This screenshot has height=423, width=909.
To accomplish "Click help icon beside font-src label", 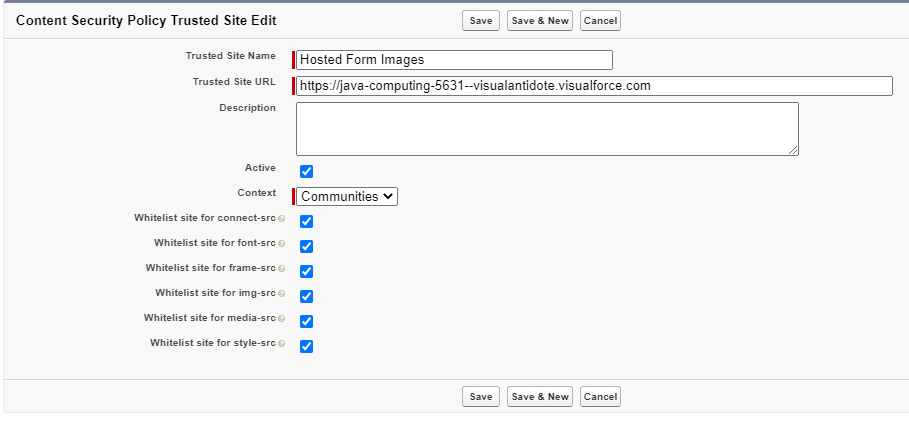I will click(282, 244).
